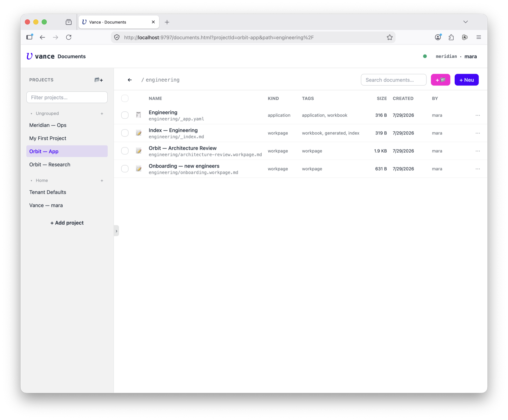Click the note icon of Index — Engineering
Screen dimensions: 508x420
tap(139, 133)
